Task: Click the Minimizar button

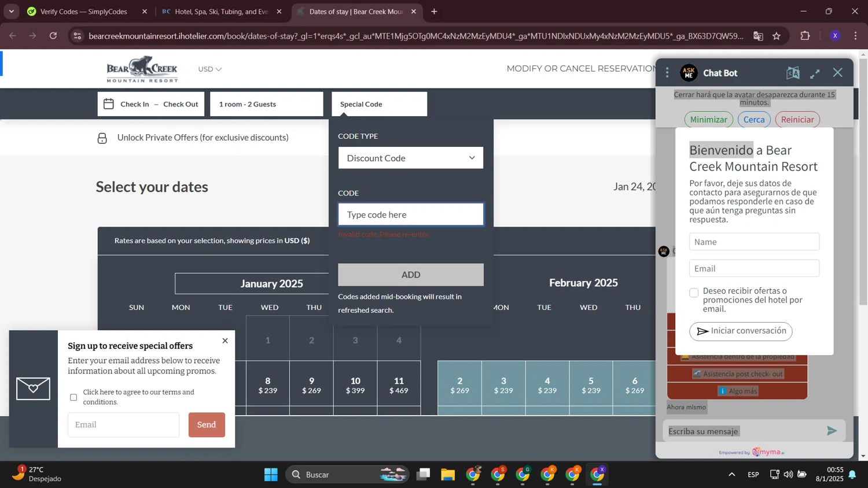Action: (x=709, y=120)
